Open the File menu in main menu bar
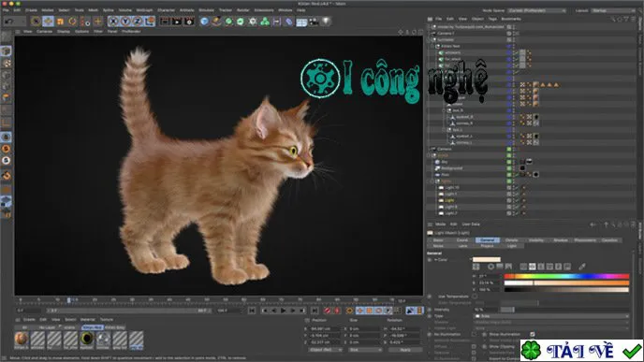Image resolution: width=644 pixels, height=362 pixels. (x=6, y=10)
